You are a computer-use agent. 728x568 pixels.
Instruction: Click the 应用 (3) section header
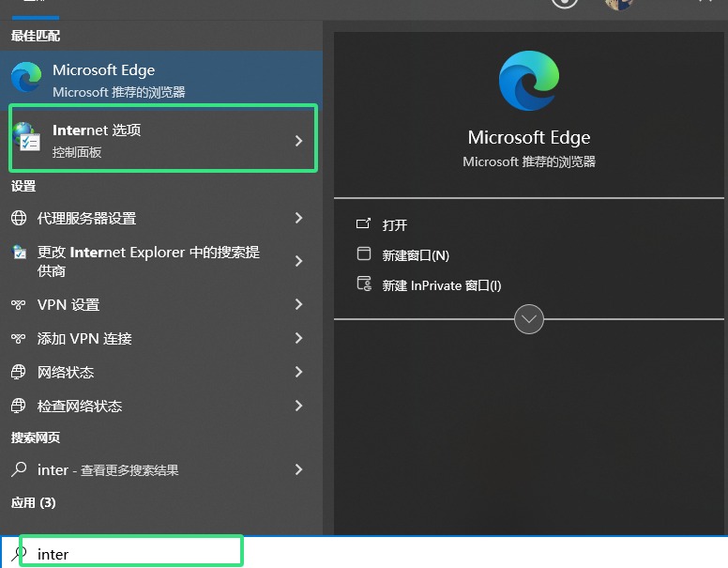point(34,502)
